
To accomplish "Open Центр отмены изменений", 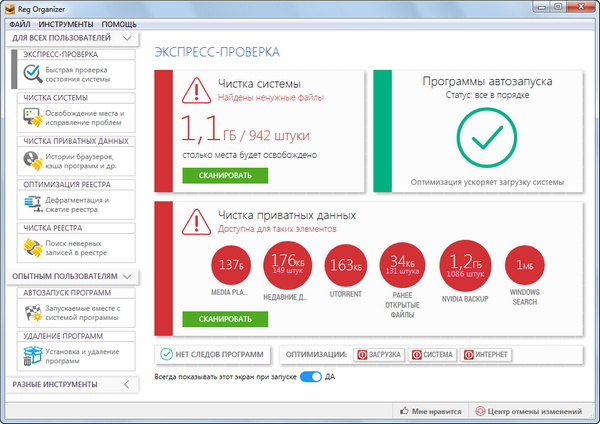I will [x=534, y=411].
